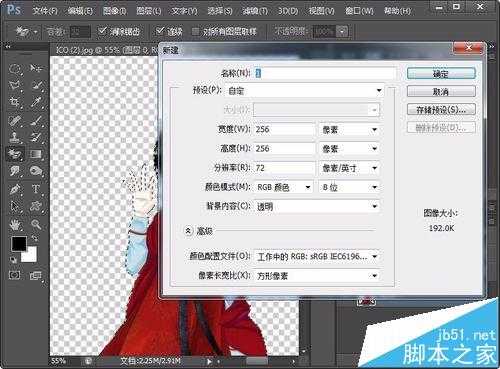Click the 存储预设(S) save preset button
The height and width of the screenshot is (369, 500).
point(441,110)
